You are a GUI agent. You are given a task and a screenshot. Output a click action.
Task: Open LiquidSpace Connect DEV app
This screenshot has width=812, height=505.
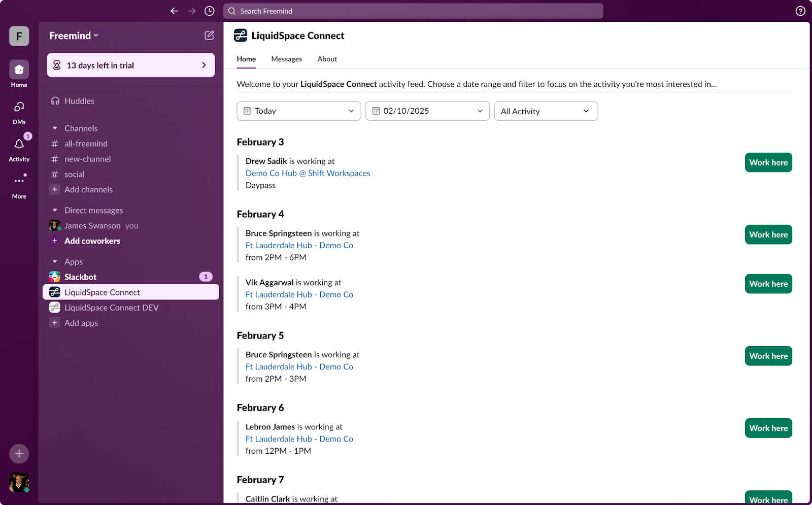[x=131, y=308]
